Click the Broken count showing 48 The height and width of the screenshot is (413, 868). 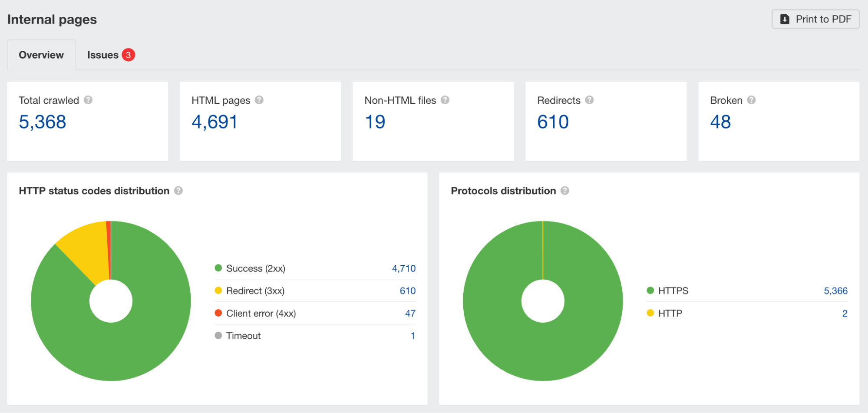pyautogui.click(x=721, y=122)
